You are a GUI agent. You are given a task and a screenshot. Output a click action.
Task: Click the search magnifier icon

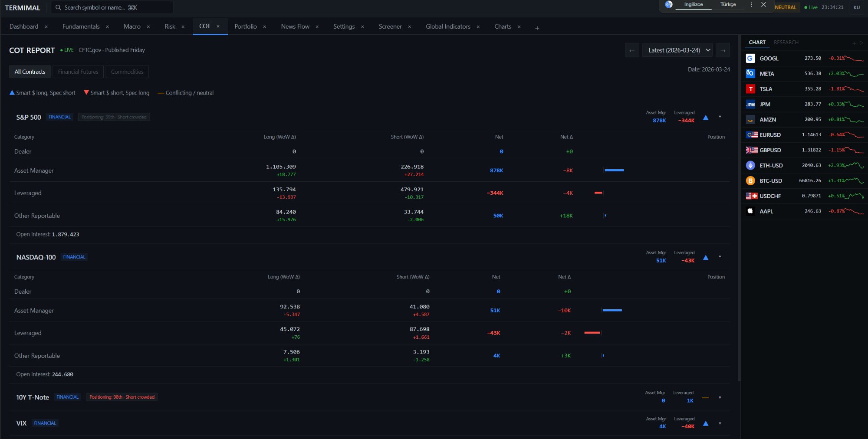tap(58, 7)
